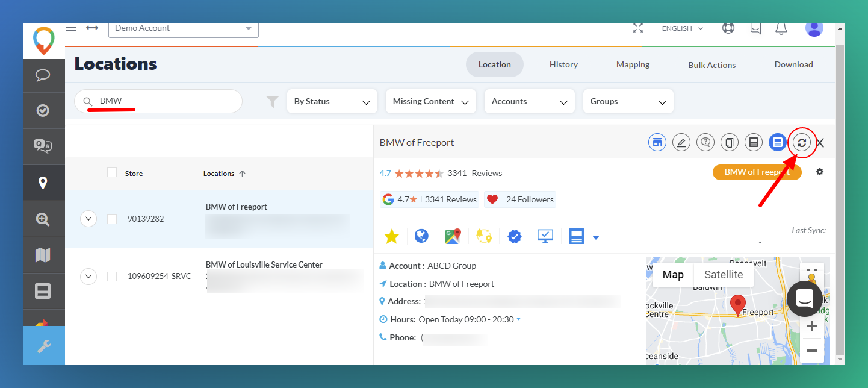The width and height of the screenshot is (868, 388).
Task: Open the By Status filter dropdown
Action: [332, 101]
